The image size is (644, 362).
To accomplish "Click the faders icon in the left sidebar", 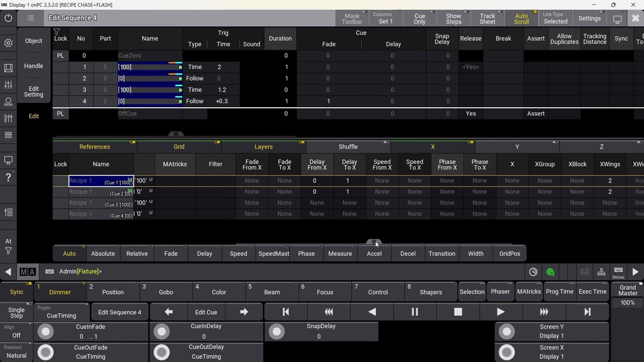I will 9,85.
